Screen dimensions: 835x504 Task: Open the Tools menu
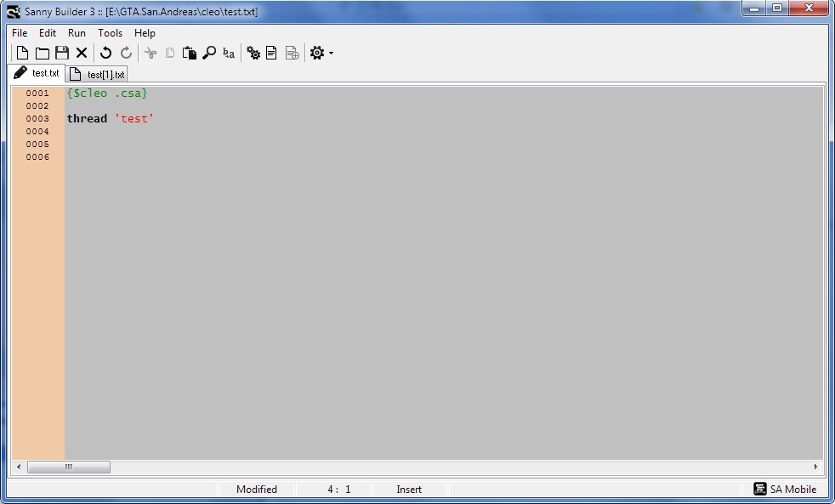[110, 32]
